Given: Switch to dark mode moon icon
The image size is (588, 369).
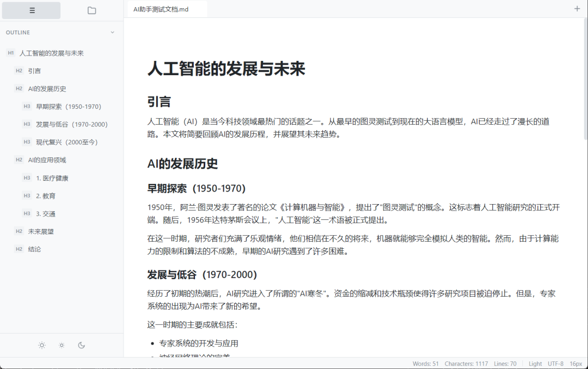Looking at the screenshot, I should click(81, 345).
